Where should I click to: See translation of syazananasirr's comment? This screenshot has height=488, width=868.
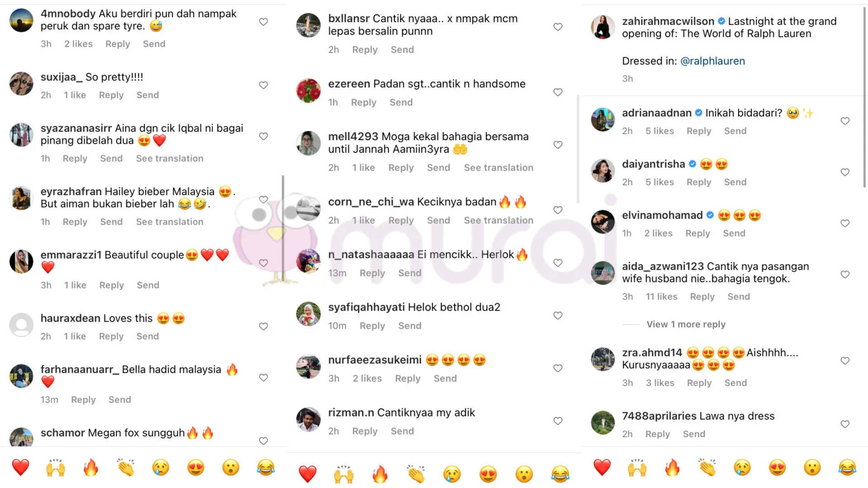click(170, 159)
